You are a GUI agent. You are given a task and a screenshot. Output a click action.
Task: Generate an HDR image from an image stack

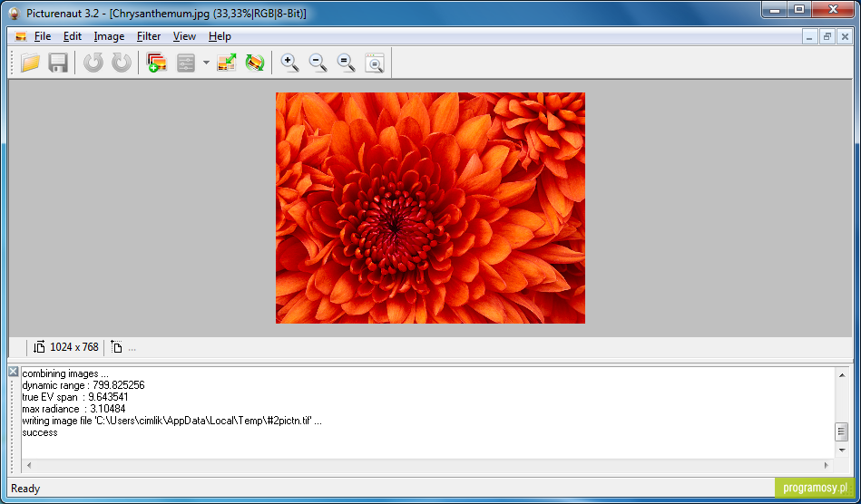pos(156,63)
